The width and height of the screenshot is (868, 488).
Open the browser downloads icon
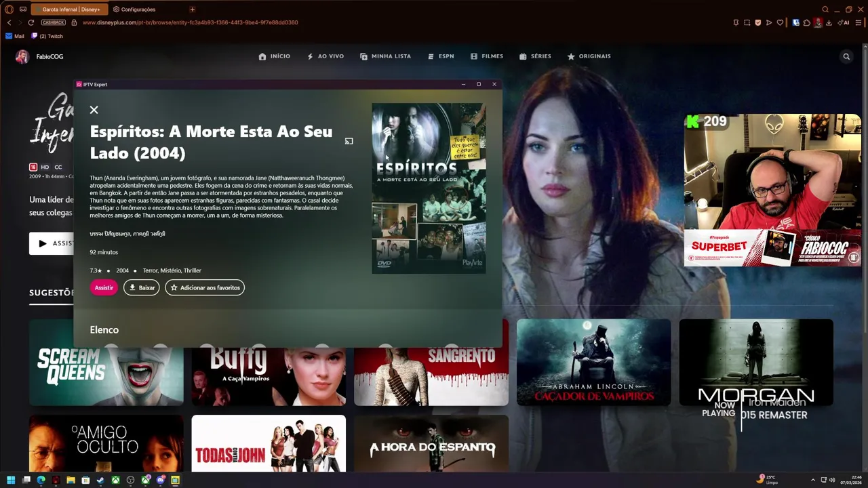(829, 22)
